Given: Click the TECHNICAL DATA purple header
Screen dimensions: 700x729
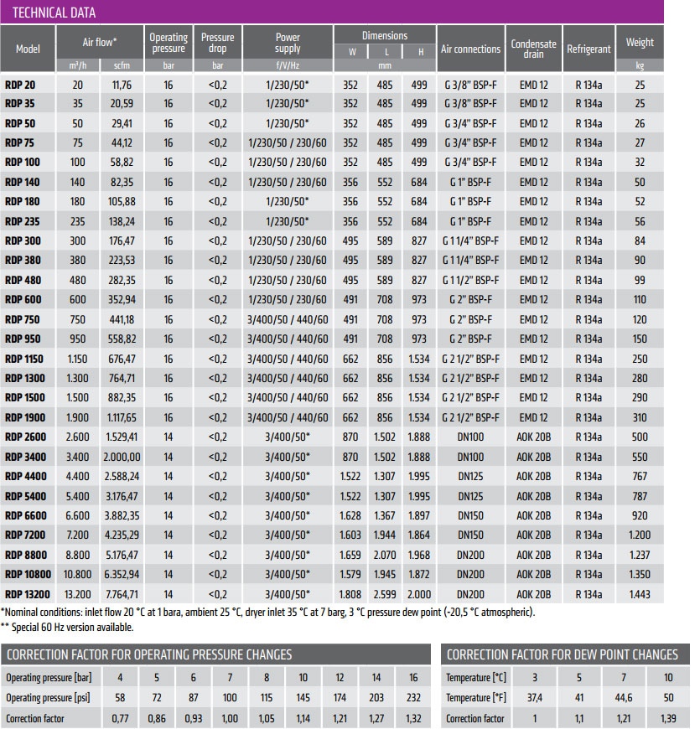Looking at the screenshot, I should [x=332, y=12].
